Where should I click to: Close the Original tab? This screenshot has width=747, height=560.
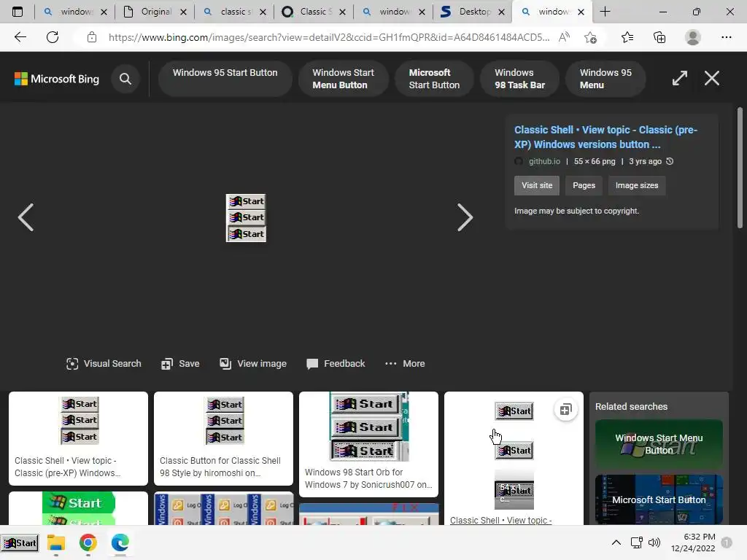click(183, 12)
